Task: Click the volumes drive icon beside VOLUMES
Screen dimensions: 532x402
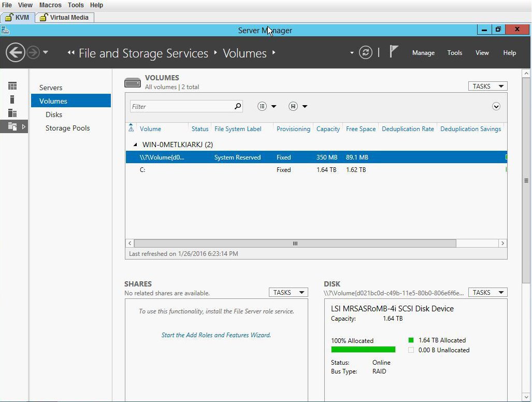Action: point(133,83)
